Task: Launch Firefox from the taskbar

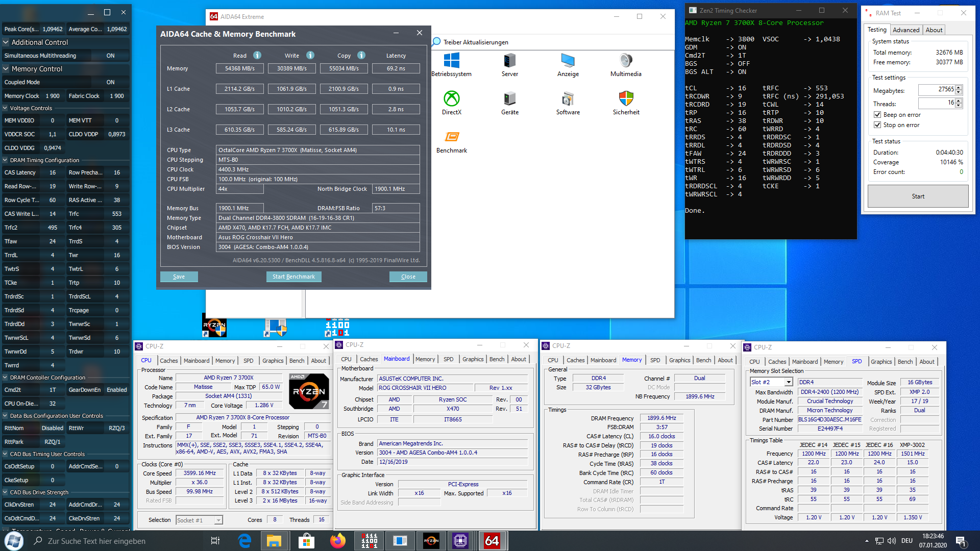Action: click(337, 541)
